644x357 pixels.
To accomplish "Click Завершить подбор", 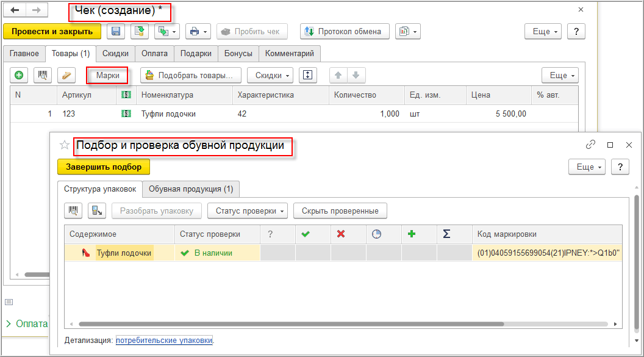I will [104, 167].
